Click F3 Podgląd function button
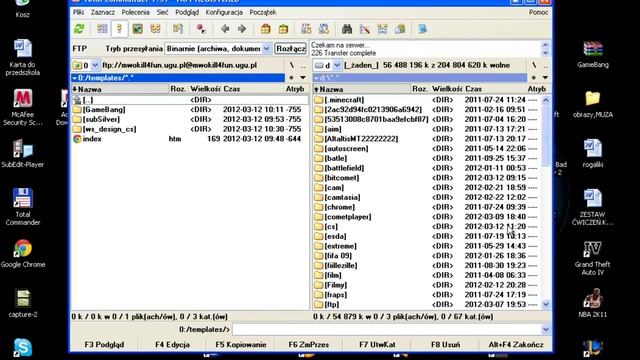The image size is (640, 360). tap(104, 344)
